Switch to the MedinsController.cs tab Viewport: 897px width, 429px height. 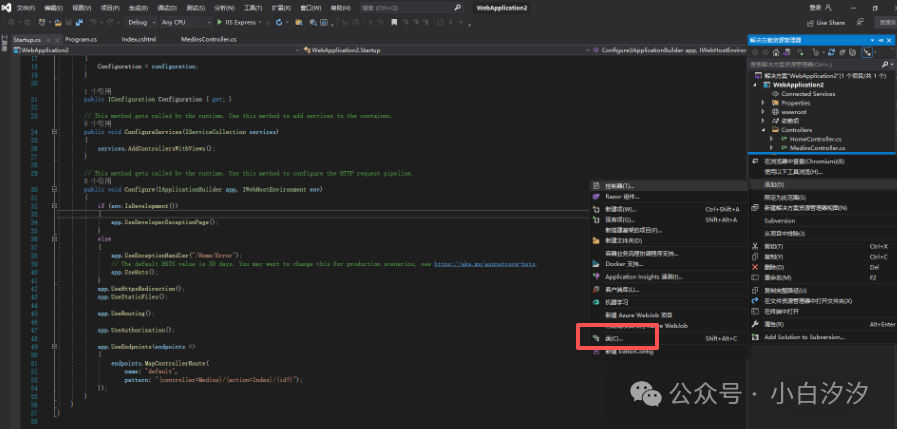[208, 39]
